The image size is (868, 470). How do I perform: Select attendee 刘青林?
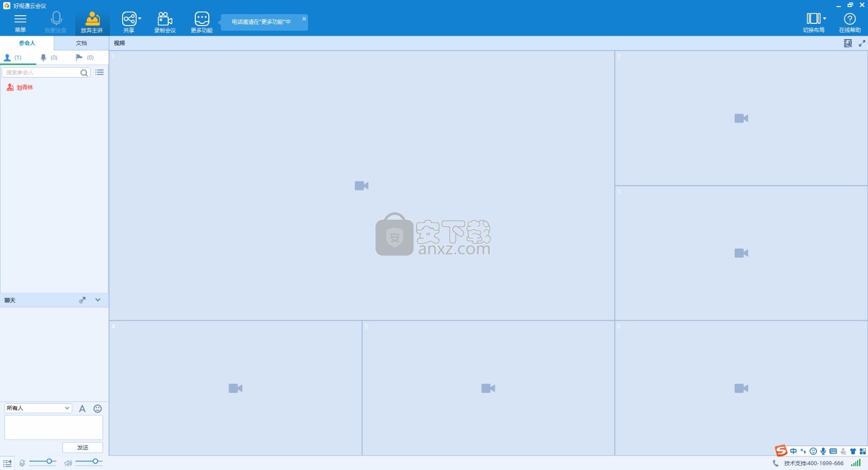[20, 87]
